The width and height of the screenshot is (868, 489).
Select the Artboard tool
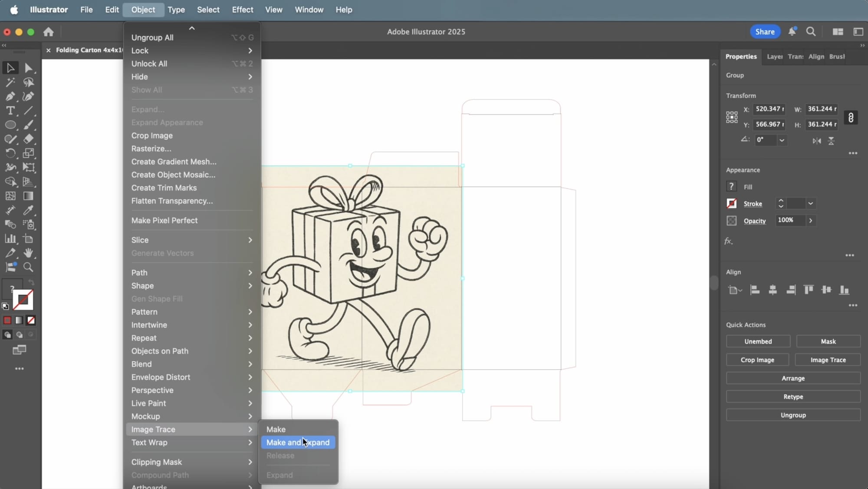[x=28, y=239]
